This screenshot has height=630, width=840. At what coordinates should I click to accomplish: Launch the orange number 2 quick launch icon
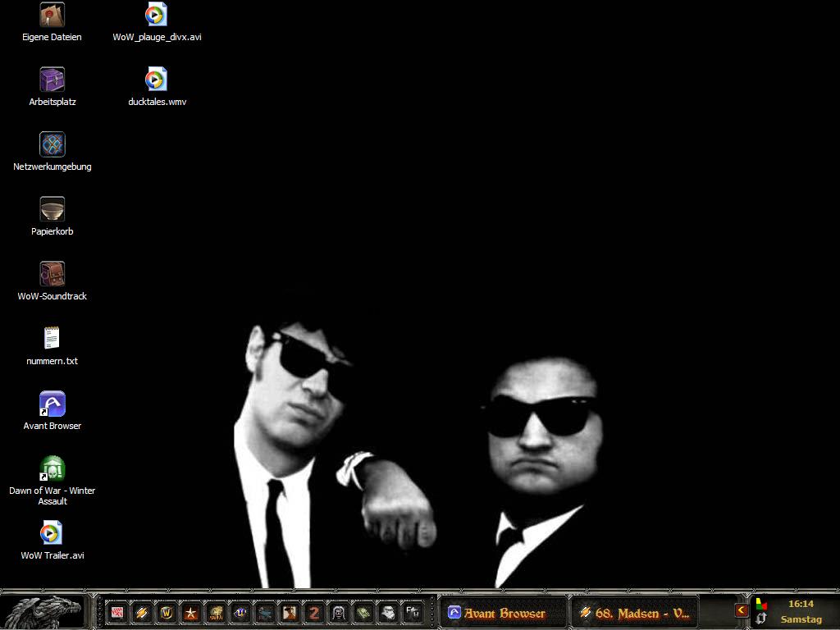(x=314, y=612)
